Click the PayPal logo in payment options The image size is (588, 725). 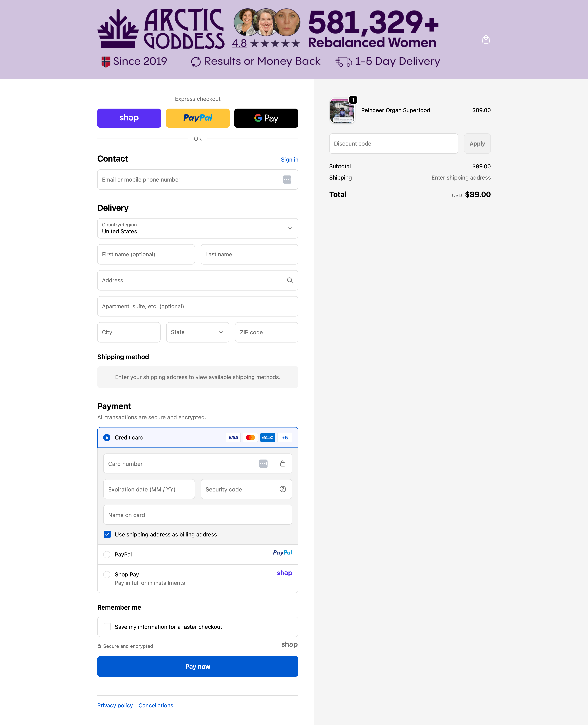pos(282,553)
